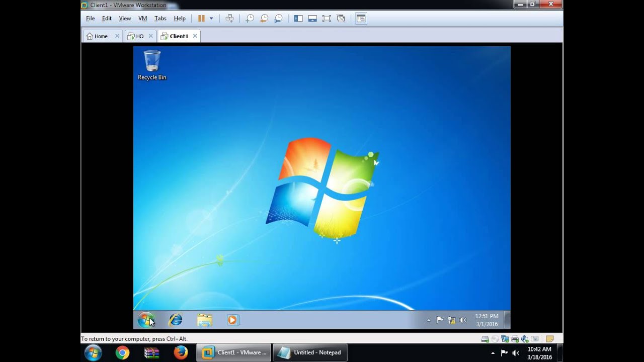Click the hard disk device status icon
The image size is (644, 362).
(485, 339)
